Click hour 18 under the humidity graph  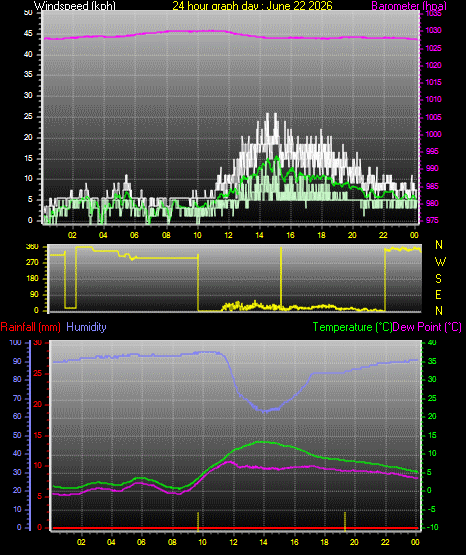[324, 542]
